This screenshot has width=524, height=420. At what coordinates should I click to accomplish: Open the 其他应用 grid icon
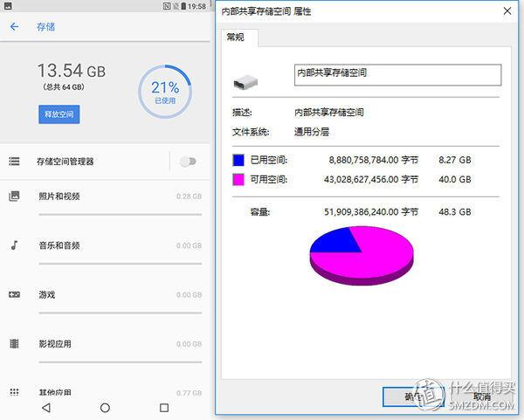click(x=14, y=392)
